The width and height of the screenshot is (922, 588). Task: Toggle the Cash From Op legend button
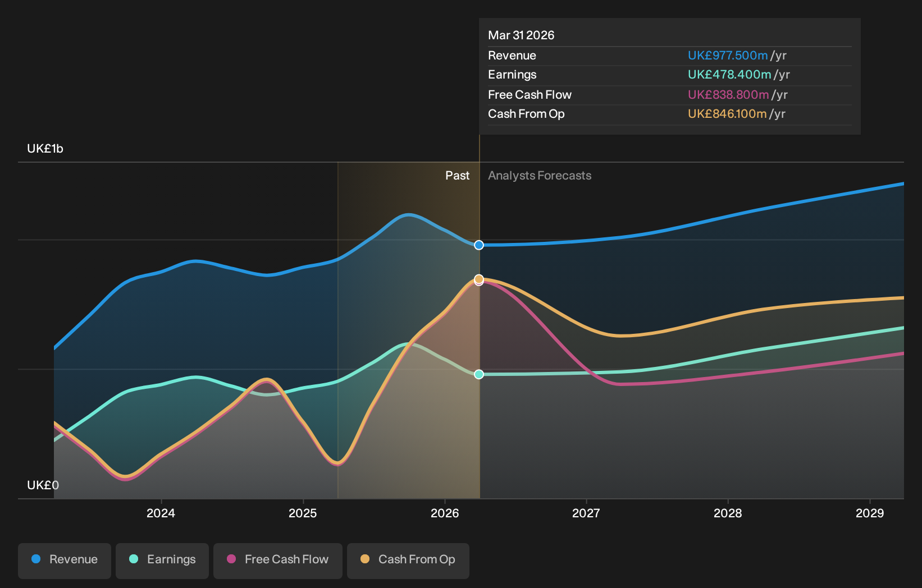pos(408,561)
